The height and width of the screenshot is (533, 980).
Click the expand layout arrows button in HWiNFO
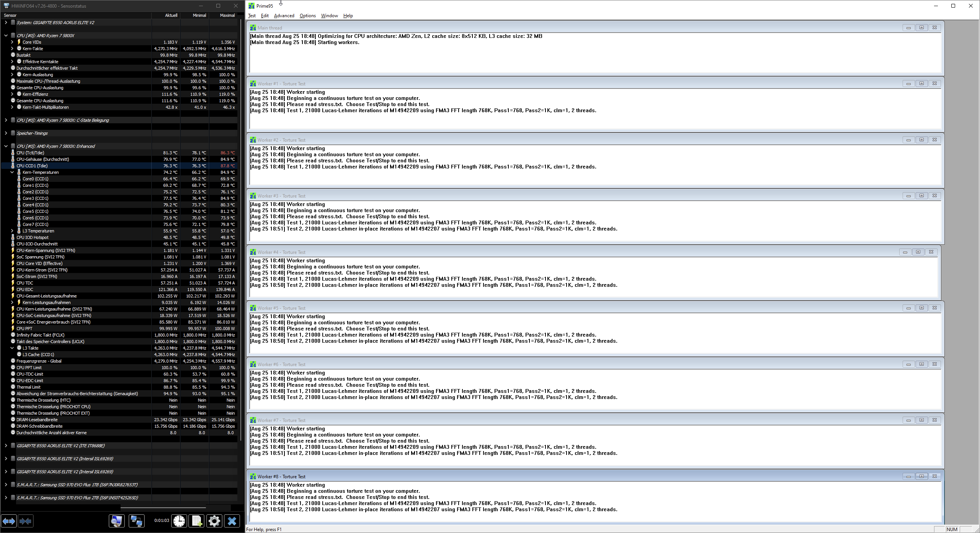(9, 521)
